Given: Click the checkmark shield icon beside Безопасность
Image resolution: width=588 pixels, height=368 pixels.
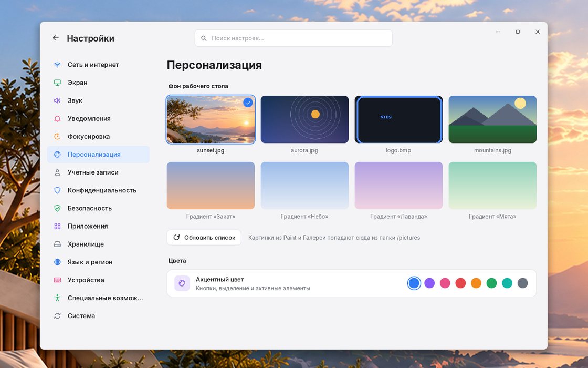Looking at the screenshot, I should click(57, 208).
